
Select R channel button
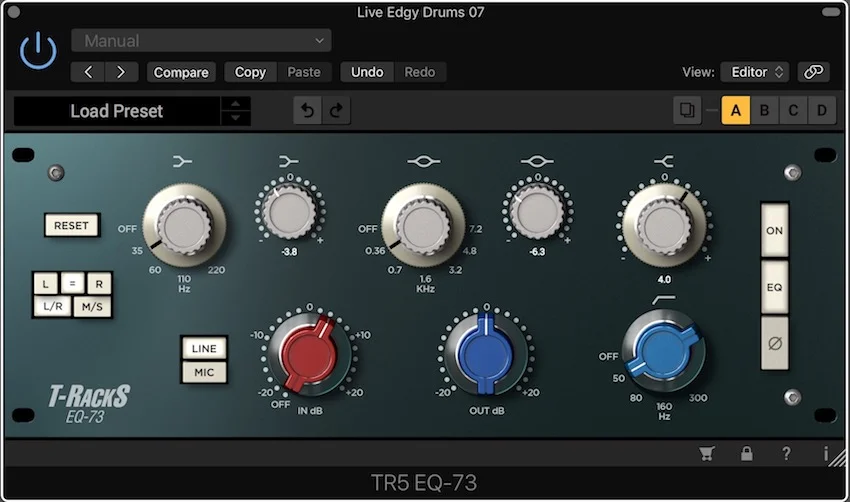99,284
